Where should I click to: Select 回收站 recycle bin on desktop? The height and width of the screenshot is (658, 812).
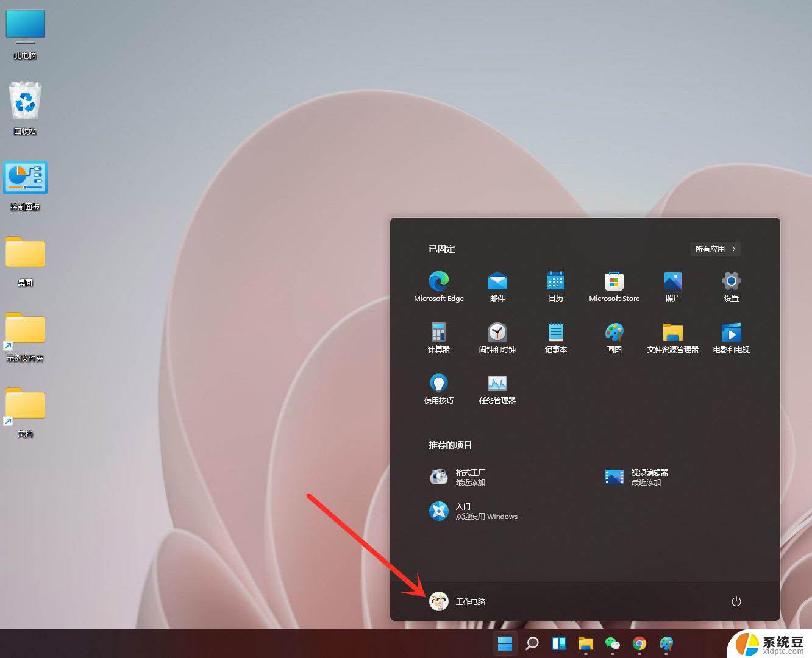coord(25,108)
